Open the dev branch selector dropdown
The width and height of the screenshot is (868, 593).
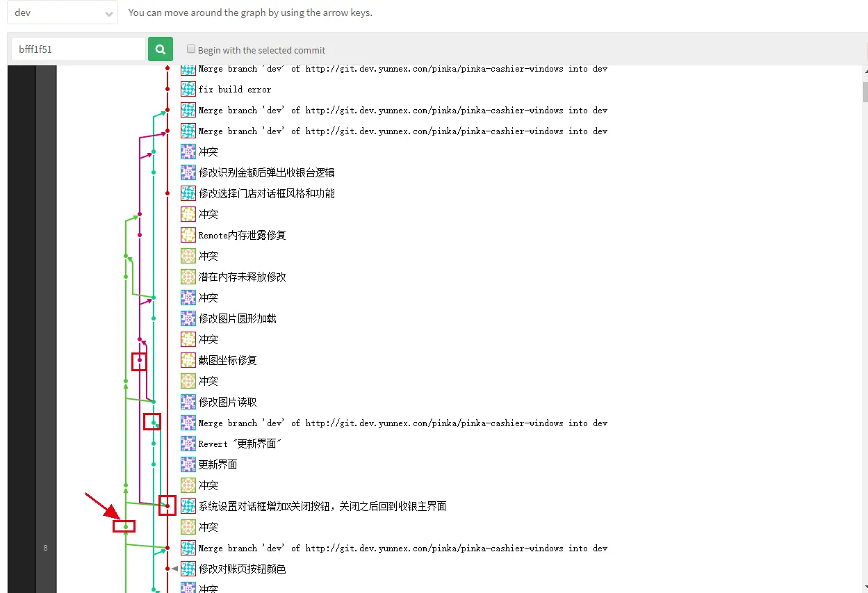pos(62,13)
